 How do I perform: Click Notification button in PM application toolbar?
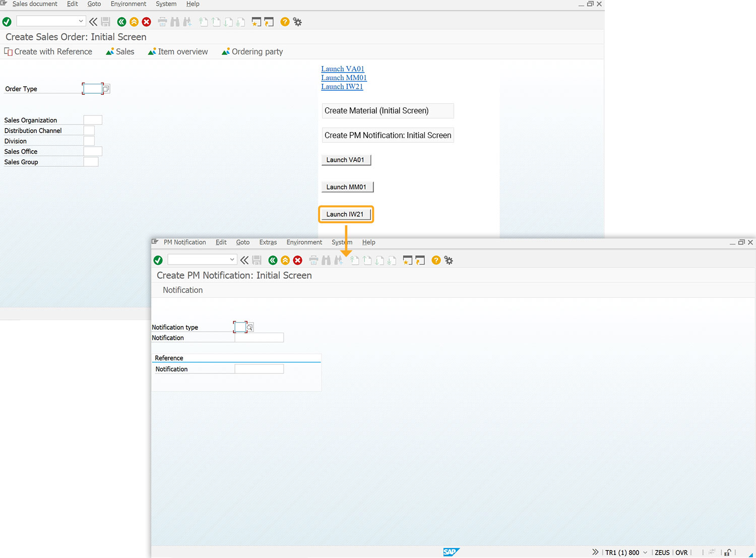click(x=182, y=290)
